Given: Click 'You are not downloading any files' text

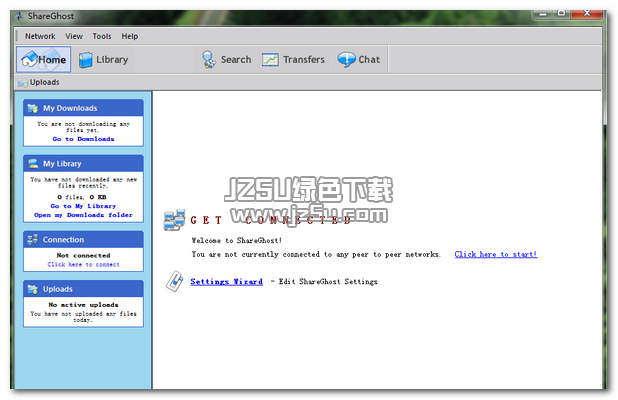Looking at the screenshot, I should (83, 127).
